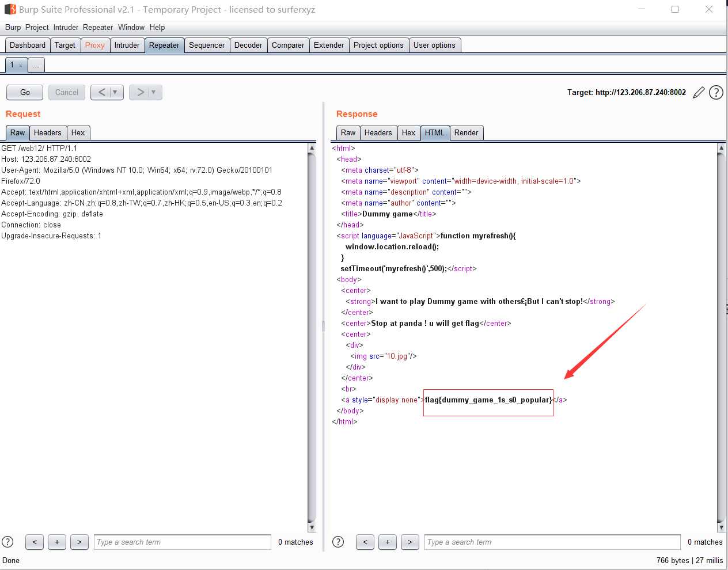Image resolution: width=728 pixels, height=570 pixels.
Task: Go to previous match in request search
Action: click(35, 542)
